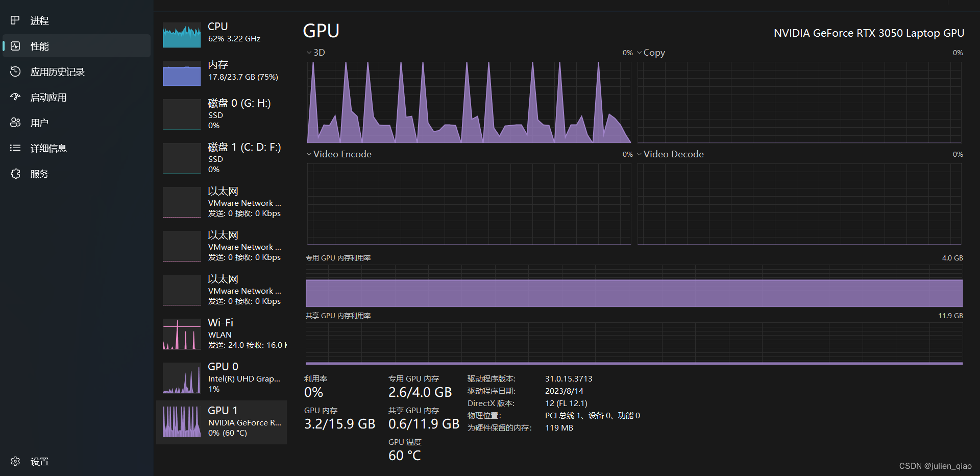Viewport: 980px width, 476px height.
Task: Open the 3D engine dropdown chevron
Action: pyautogui.click(x=309, y=53)
